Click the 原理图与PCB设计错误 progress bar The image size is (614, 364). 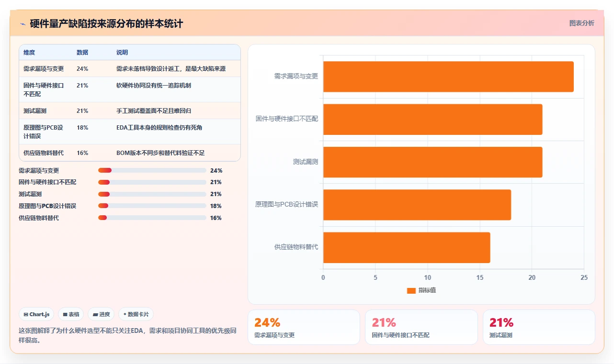[x=152, y=206]
